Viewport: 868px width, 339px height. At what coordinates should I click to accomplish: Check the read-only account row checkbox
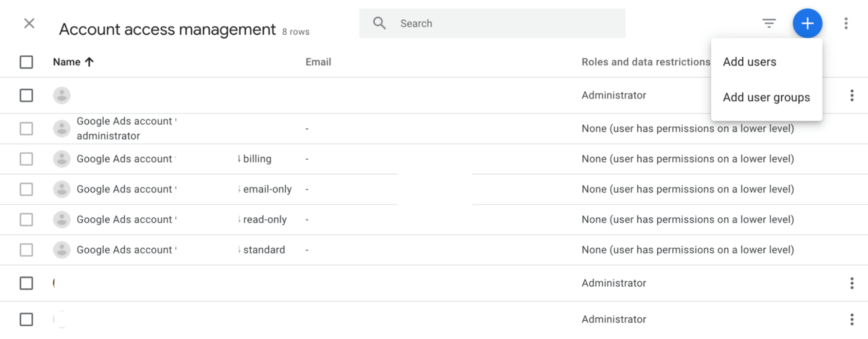coord(26,220)
